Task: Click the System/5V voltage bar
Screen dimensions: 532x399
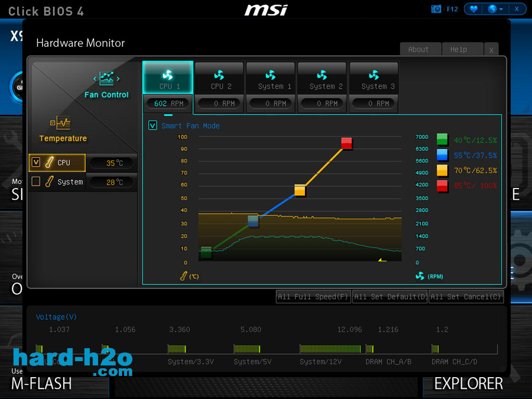Action: click(247, 349)
